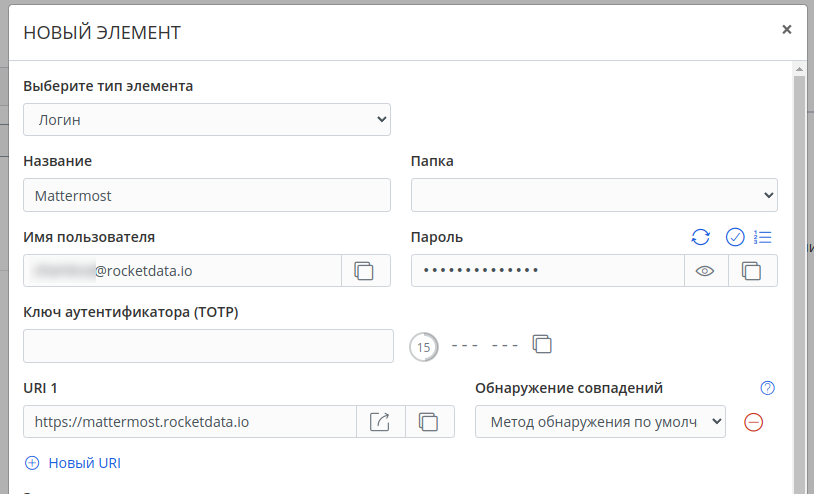Close the Новый элемент dialog

tap(787, 30)
